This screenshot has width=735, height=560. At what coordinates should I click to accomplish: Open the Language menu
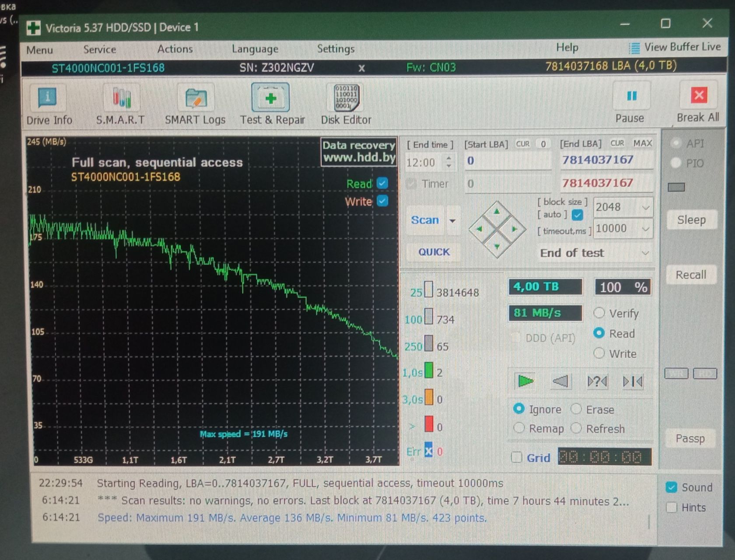pyautogui.click(x=255, y=49)
